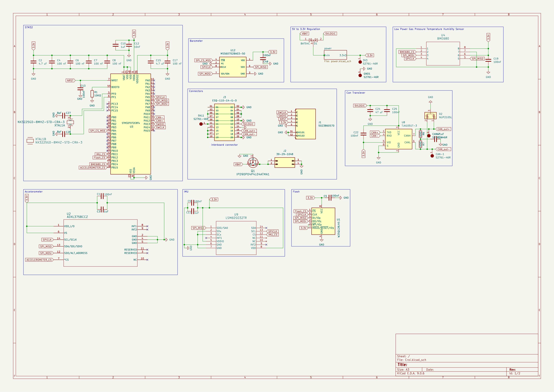554x392 pixels.
Task: Select capacitor C1 in Accelerometer block
Action: tap(102, 196)
